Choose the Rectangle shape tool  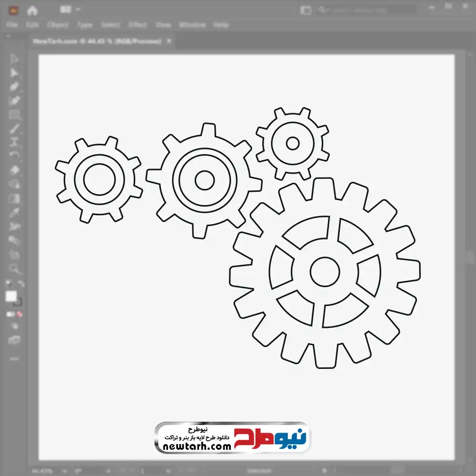pos(14,115)
